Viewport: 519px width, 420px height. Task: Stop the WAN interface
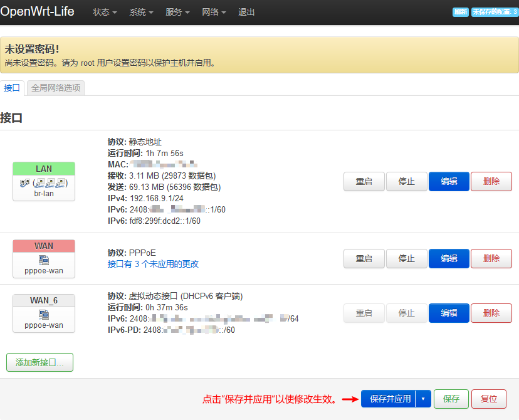[406, 258]
